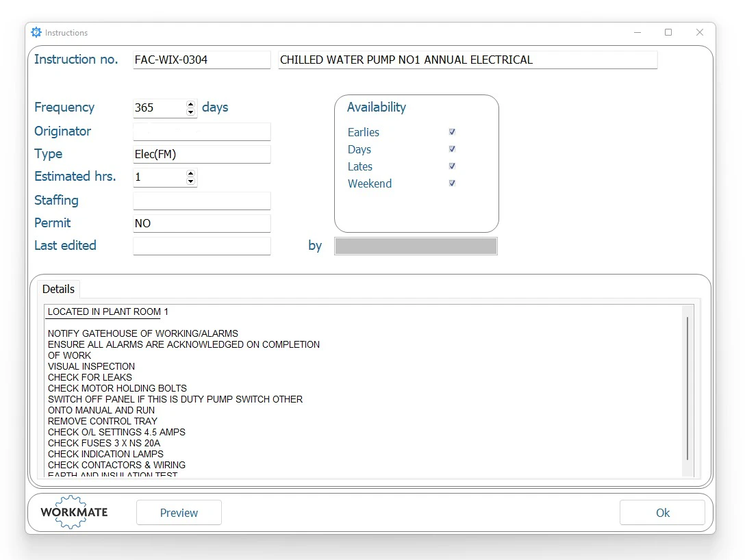Click the Instruction no. field showing FAC-WIX-0304

coord(201,60)
